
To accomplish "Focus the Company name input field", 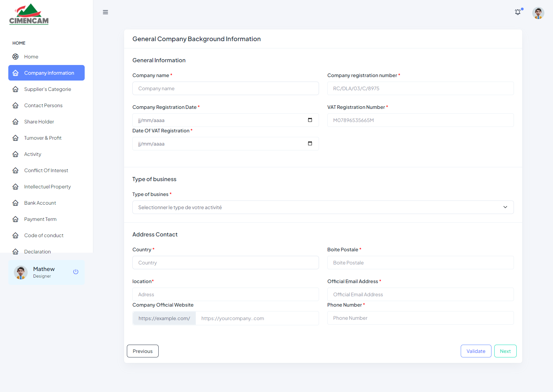I will coord(225,88).
